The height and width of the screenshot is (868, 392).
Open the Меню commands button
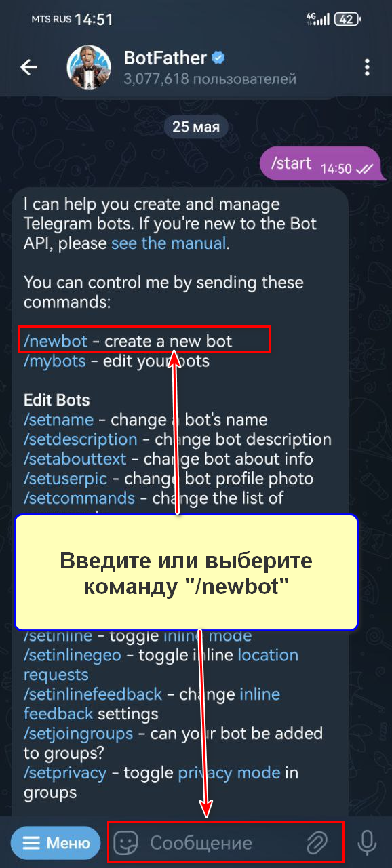click(x=56, y=843)
